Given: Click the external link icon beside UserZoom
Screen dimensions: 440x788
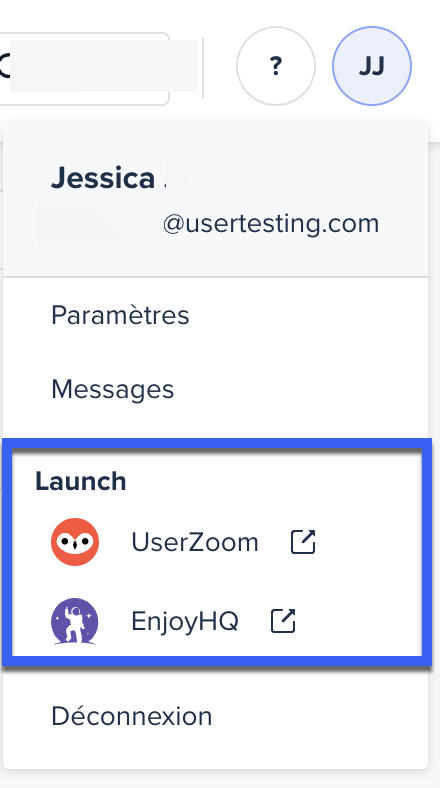Looking at the screenshot, I should click(303, 542).
